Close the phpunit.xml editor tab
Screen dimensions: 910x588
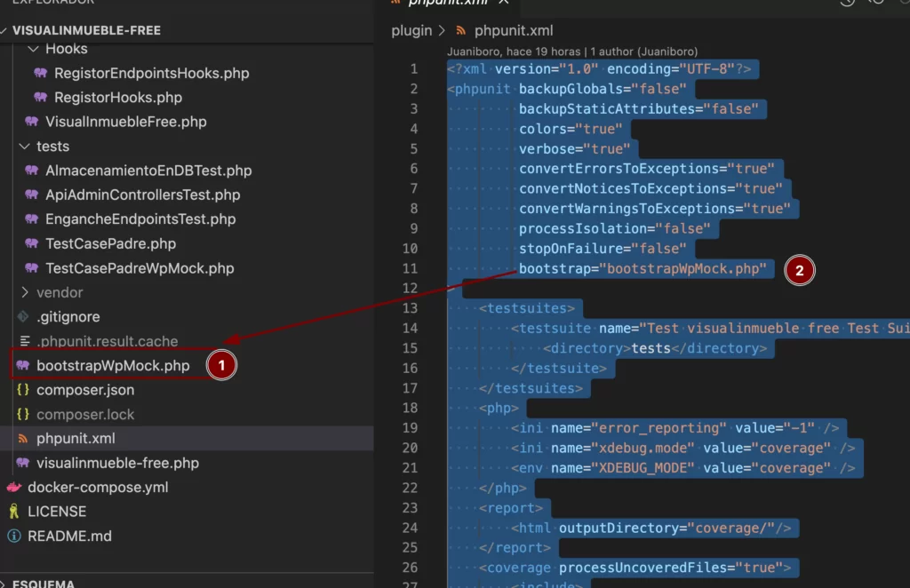coord(504,3)
